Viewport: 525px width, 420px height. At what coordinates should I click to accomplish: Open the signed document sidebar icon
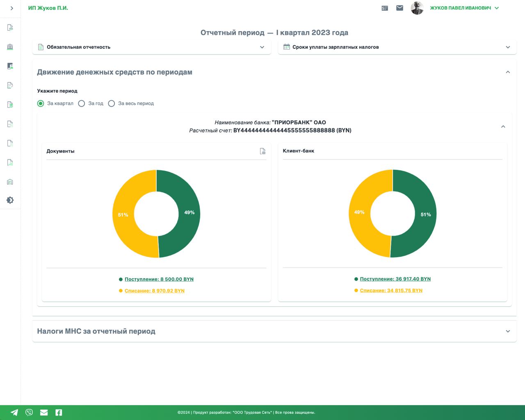(x=10, y=85)
